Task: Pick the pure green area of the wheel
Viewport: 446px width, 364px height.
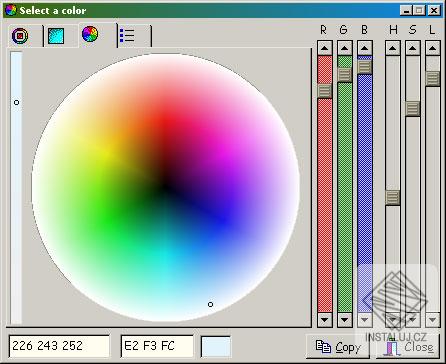Action: pos(107,220)
